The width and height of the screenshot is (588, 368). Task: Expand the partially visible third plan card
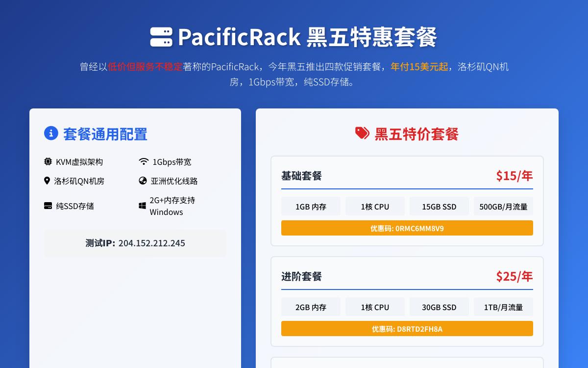(407, 363)
